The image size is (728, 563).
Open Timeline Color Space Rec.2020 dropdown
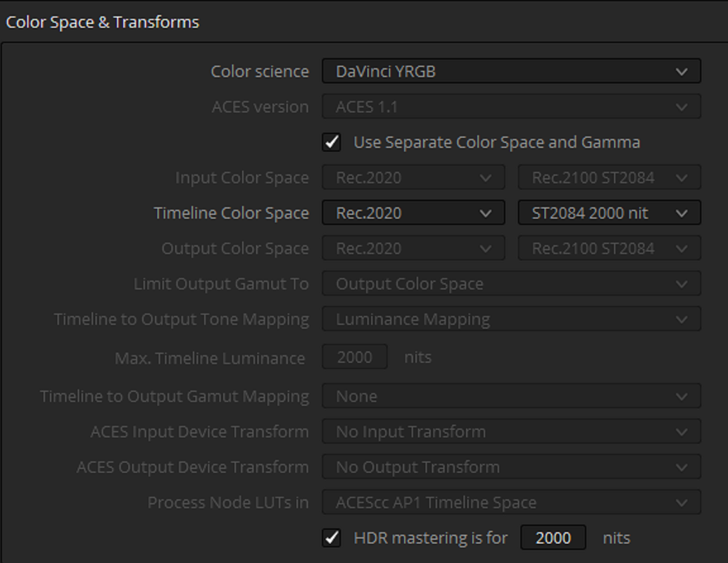pos(413,213)
